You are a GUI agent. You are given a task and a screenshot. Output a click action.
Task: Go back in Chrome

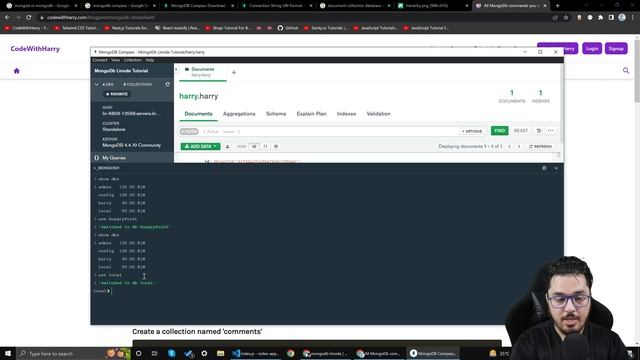7,18
